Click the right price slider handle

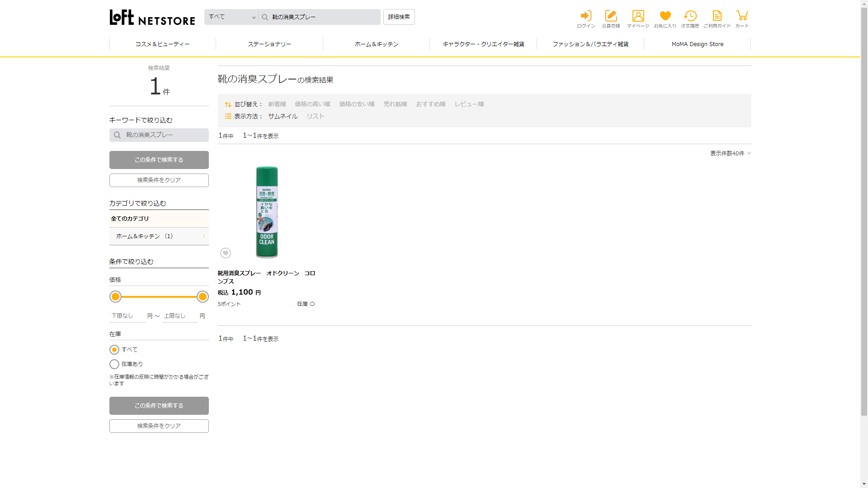click(x=203, y=297)
